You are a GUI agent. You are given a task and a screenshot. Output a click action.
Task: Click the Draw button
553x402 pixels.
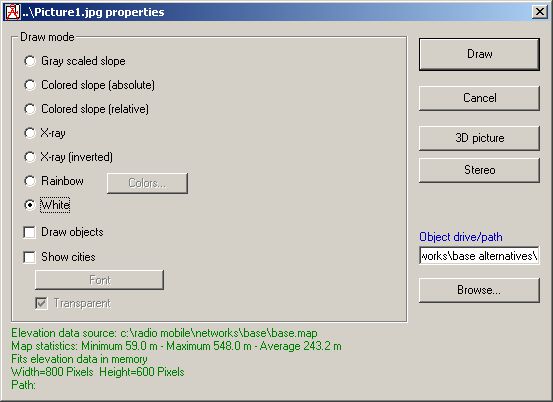click(479, 54)
